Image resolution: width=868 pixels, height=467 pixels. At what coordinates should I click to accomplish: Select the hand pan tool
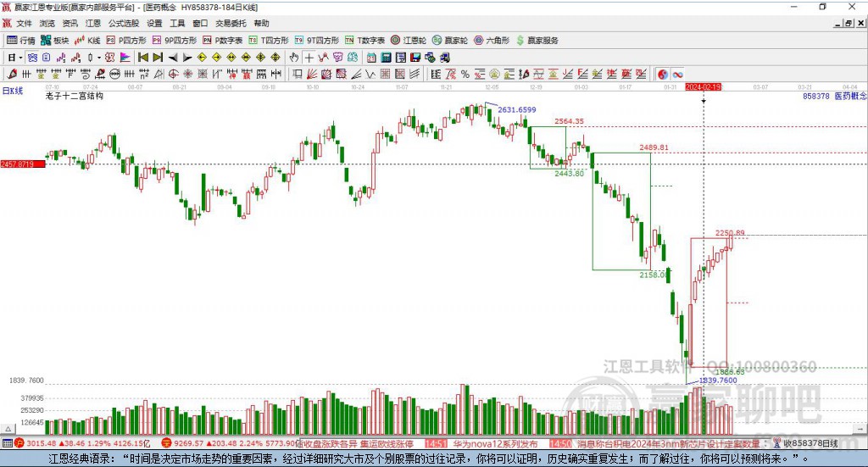tap(294, 58)
